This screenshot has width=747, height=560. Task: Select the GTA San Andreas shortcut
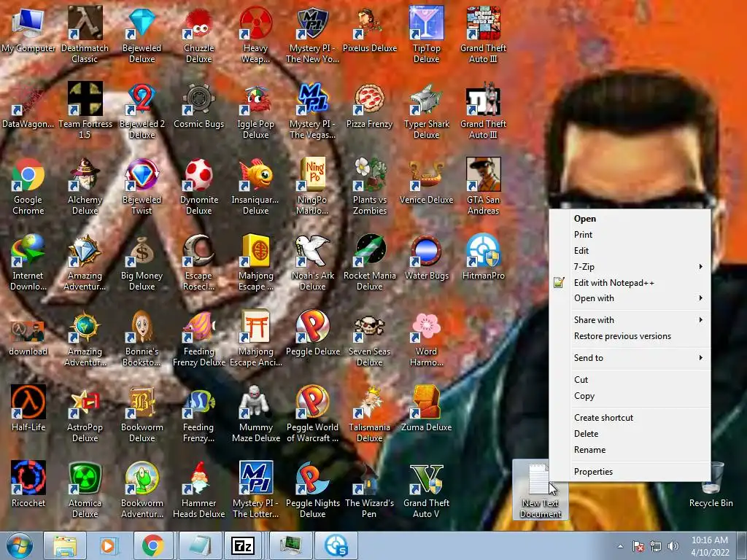[483, 186]
